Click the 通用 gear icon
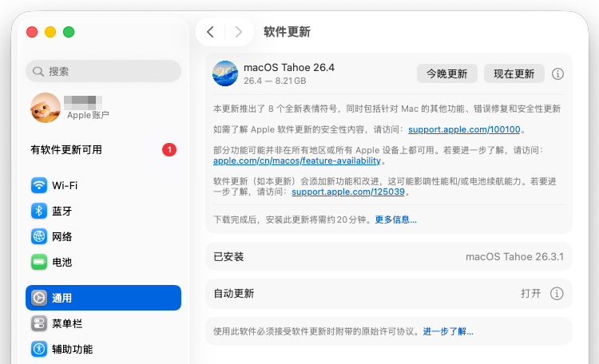 [x=39, y=298]
